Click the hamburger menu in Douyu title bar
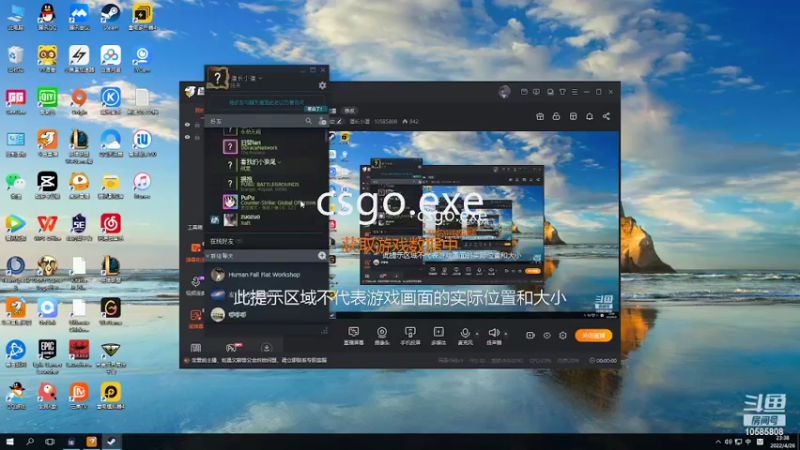The width and height of the screenshot is (800, 450). [x=574, y=92]
